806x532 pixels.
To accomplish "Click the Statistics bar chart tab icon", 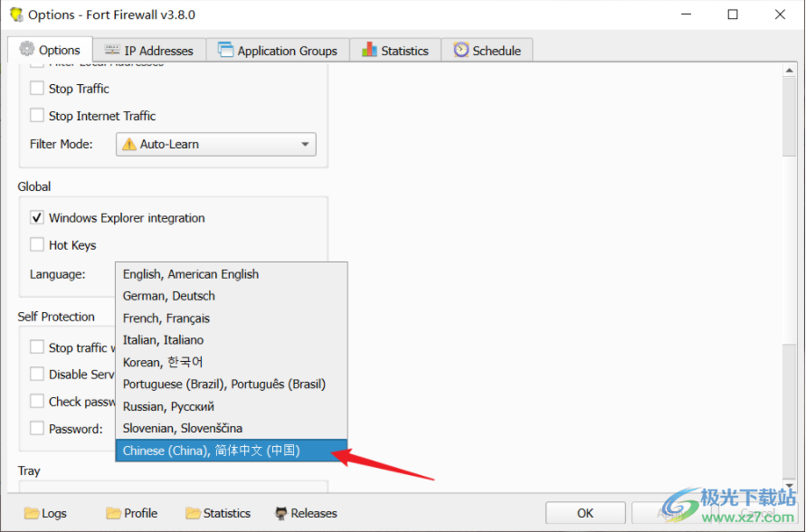I will (369, 50).
